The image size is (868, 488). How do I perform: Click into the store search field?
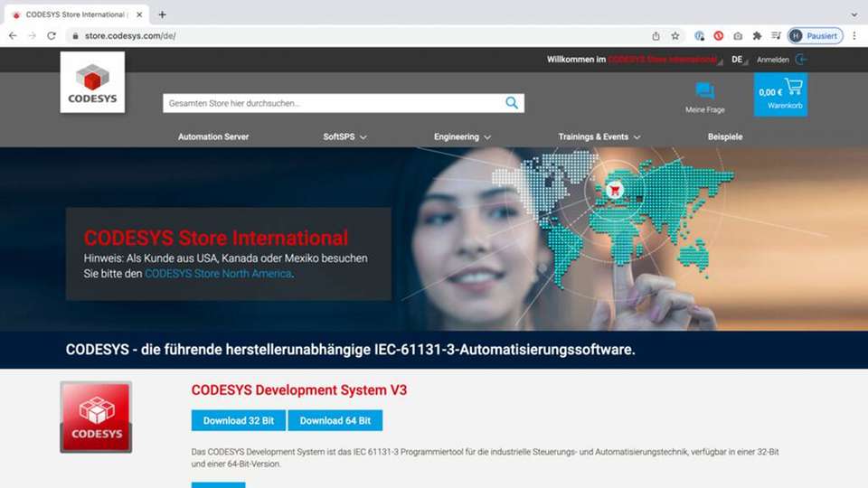(x=334, y=103)
